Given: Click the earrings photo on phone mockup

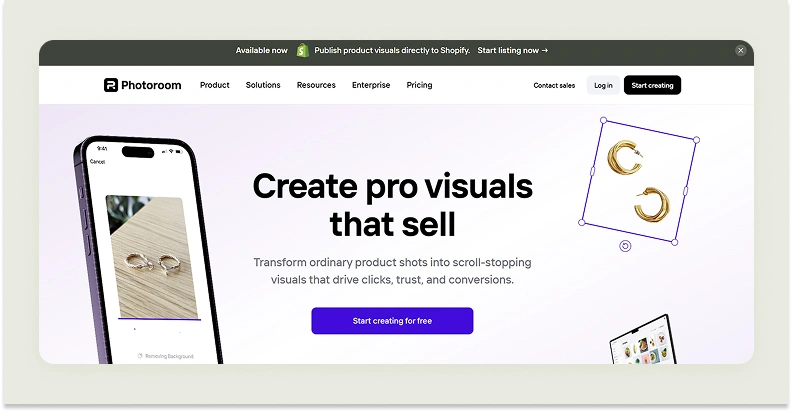Looking at the screenshot, I should (x=153, y=256).
